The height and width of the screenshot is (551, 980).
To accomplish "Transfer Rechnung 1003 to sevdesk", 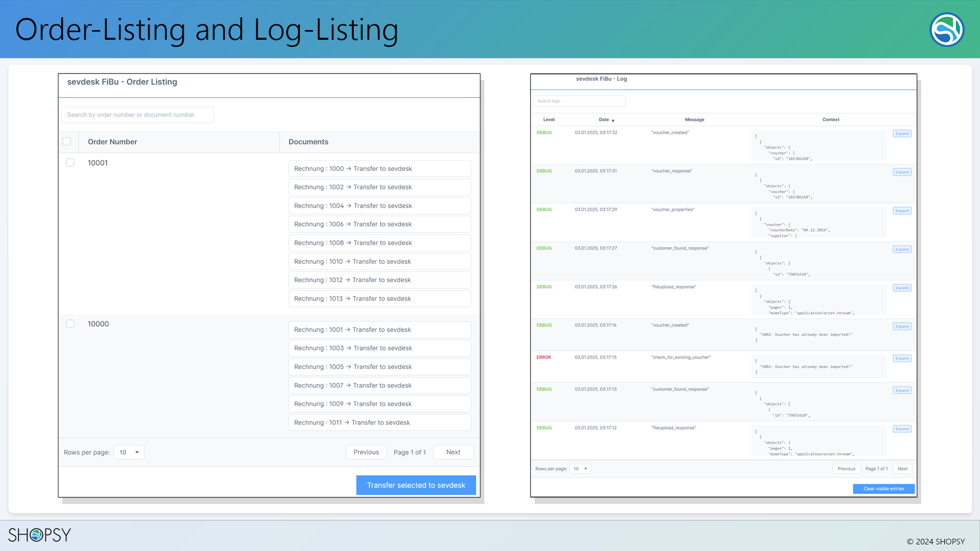I will [379, 348].
